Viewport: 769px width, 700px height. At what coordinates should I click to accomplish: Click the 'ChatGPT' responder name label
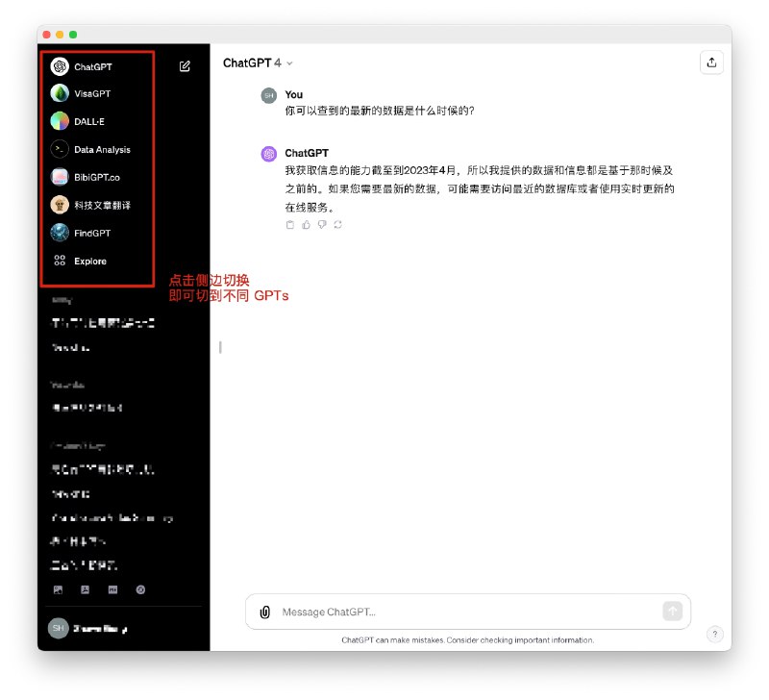[x=307, y=153]
